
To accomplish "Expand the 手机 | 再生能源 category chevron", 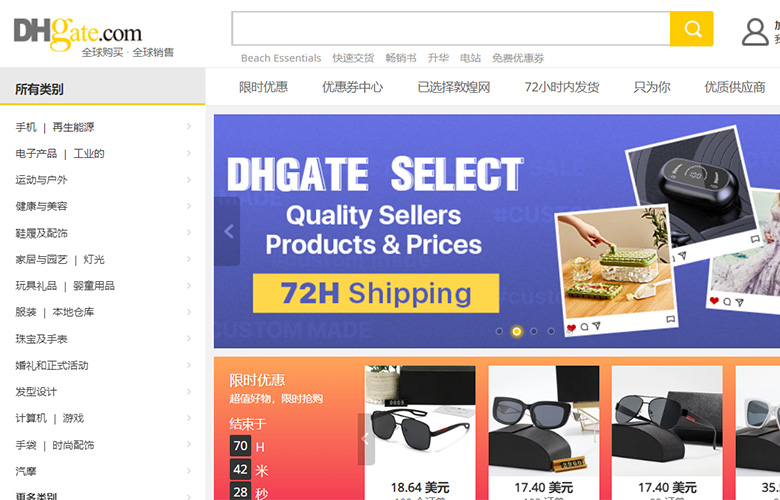I will (189, 127).
